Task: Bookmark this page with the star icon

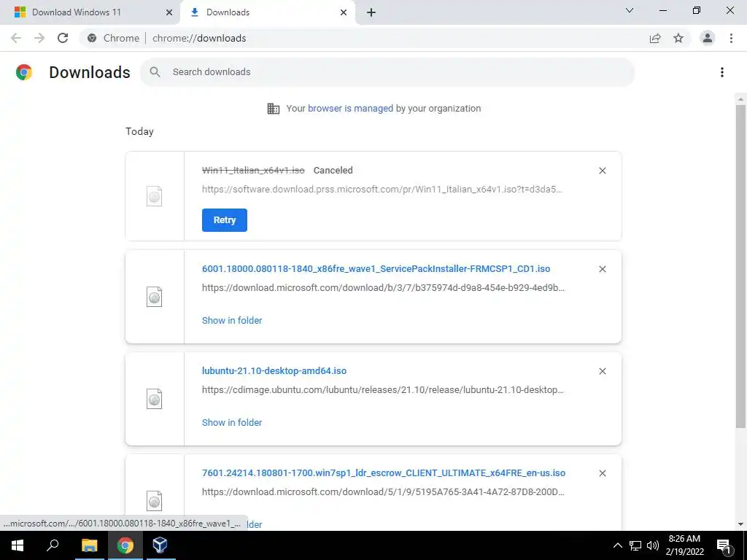Action: click(x=678, y=38)
